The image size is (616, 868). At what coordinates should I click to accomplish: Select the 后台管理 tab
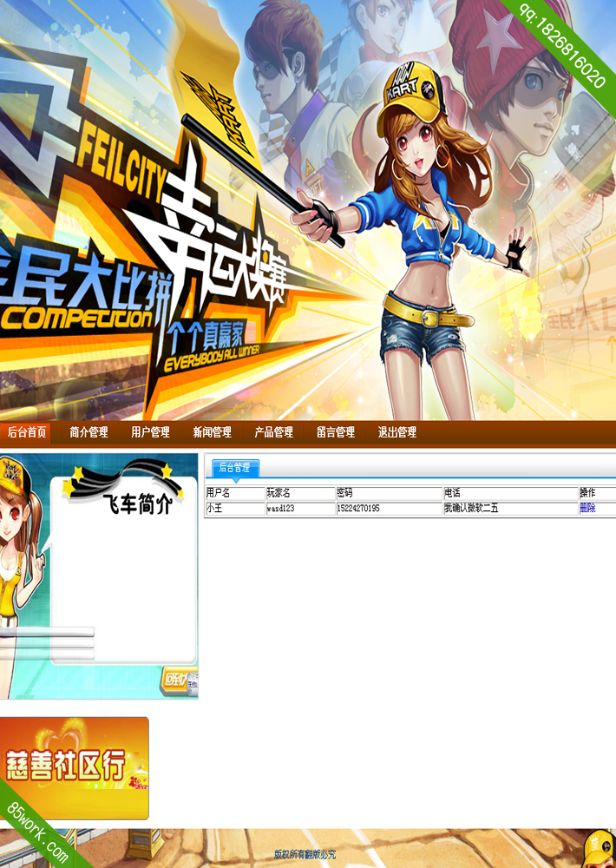pos(234,468)
